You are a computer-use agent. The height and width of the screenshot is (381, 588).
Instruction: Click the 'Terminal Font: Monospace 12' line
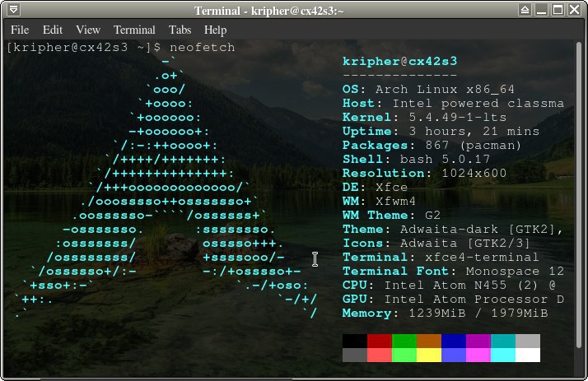pyautogui.click(x=453, y=272)
